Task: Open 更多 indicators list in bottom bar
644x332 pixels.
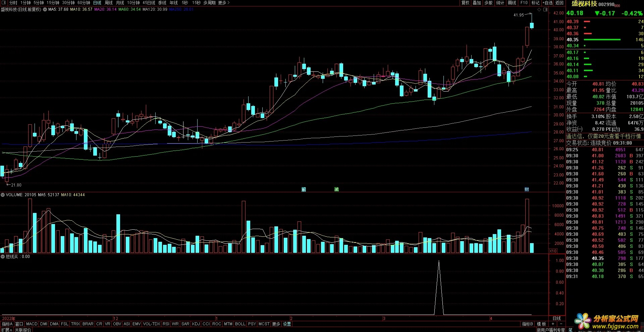Action: click(x=276, y=324)
